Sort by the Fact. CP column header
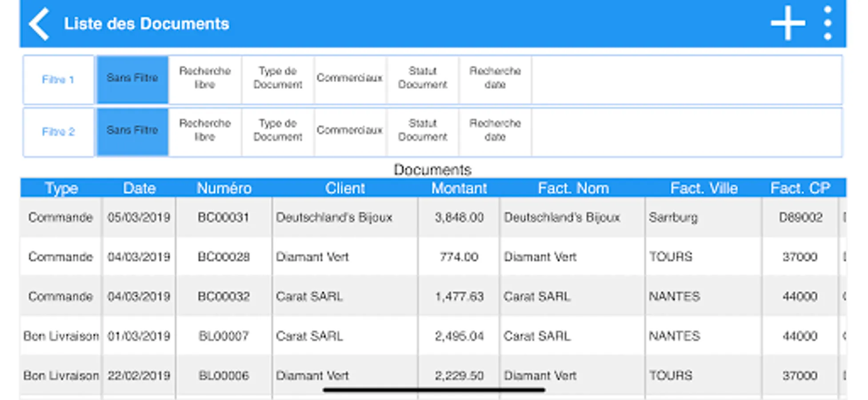This screenshot has height=400, width=868. pos(800,188)
